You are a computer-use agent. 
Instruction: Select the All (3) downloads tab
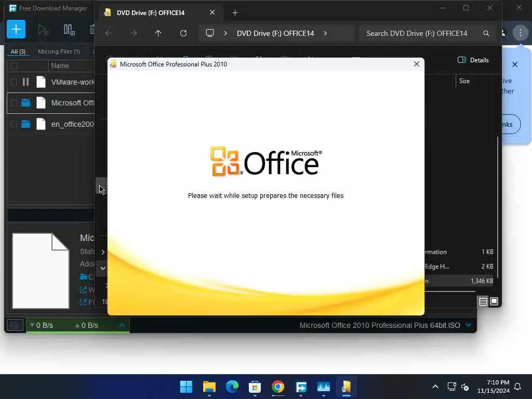[x=18, y=51]
